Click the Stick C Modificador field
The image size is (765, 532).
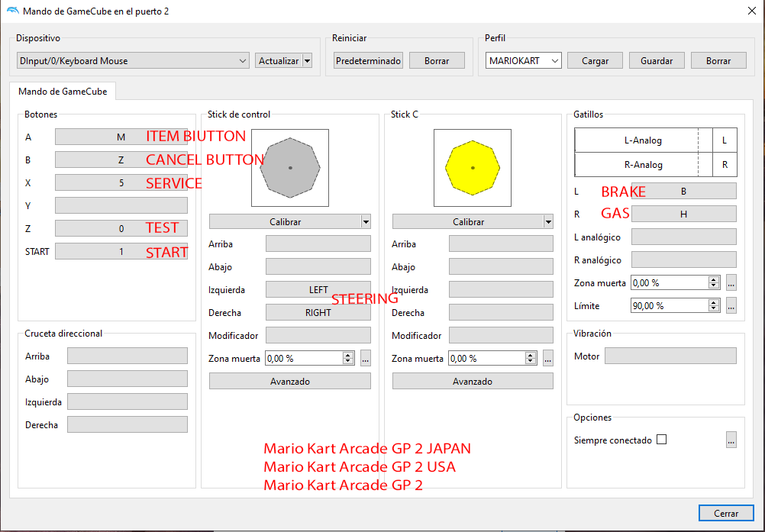click(x=501, y=336)
